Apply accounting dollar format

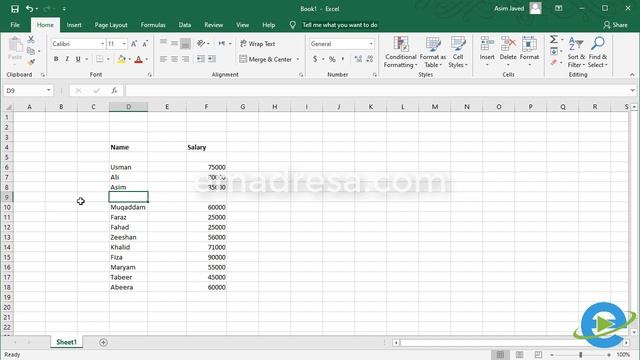[315, 59]
